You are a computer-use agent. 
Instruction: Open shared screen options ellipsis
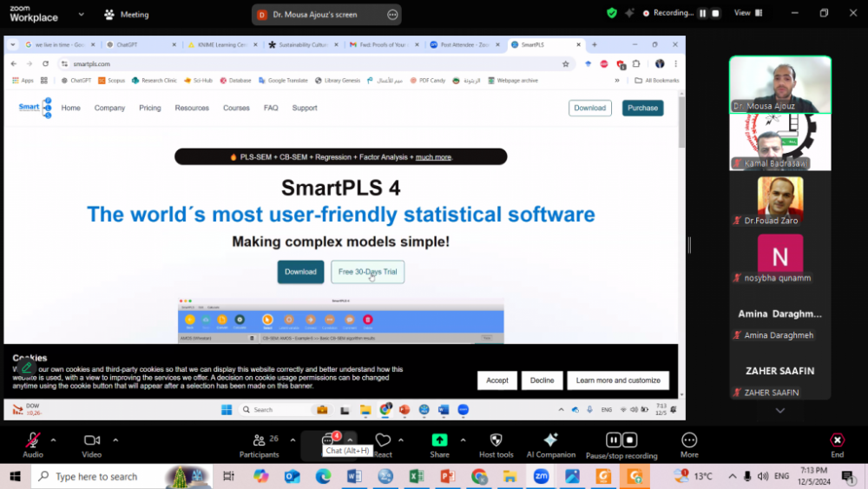tap(392, 15)
